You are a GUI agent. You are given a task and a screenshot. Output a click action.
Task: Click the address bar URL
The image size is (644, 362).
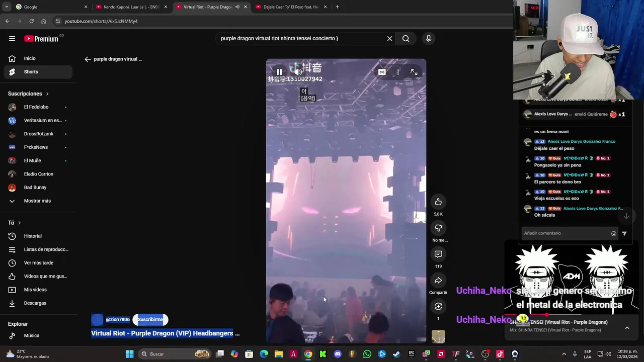(x=101, y=21)
